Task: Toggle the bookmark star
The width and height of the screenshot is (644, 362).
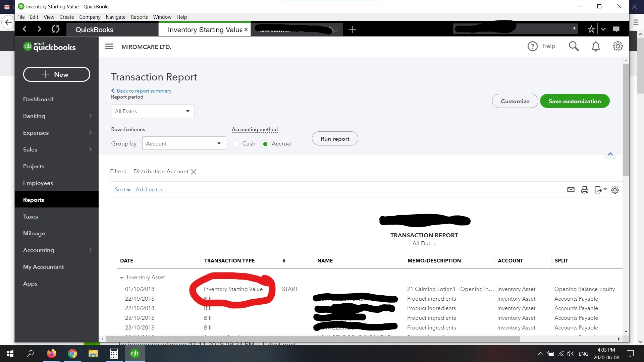Action: (591, 29)
